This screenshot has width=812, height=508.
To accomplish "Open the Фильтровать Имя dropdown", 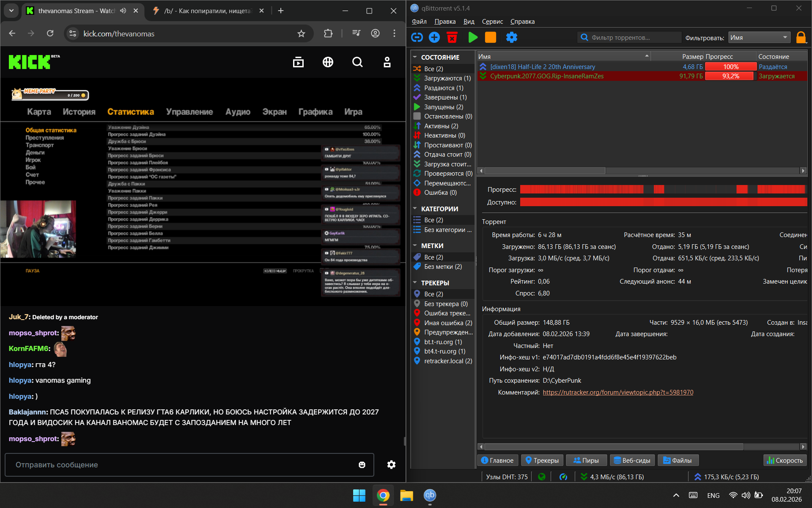I will (759, 38).
